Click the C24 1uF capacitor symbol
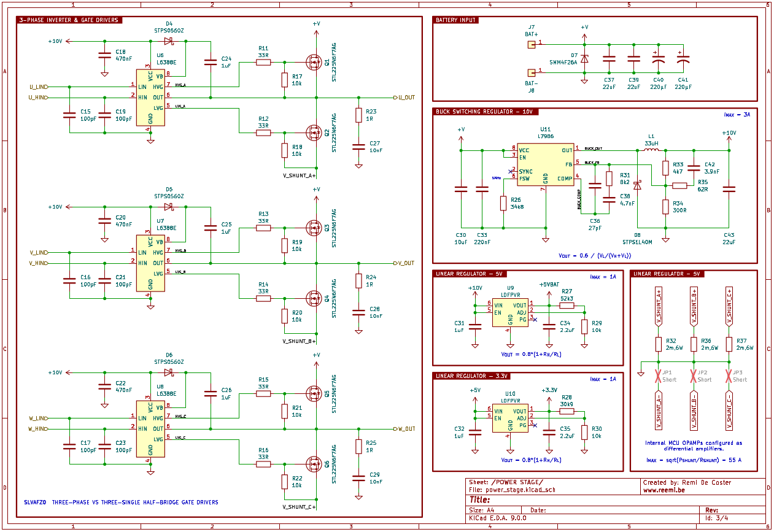Viewport: 774px width, 532px height. click(x=210, y=61)
